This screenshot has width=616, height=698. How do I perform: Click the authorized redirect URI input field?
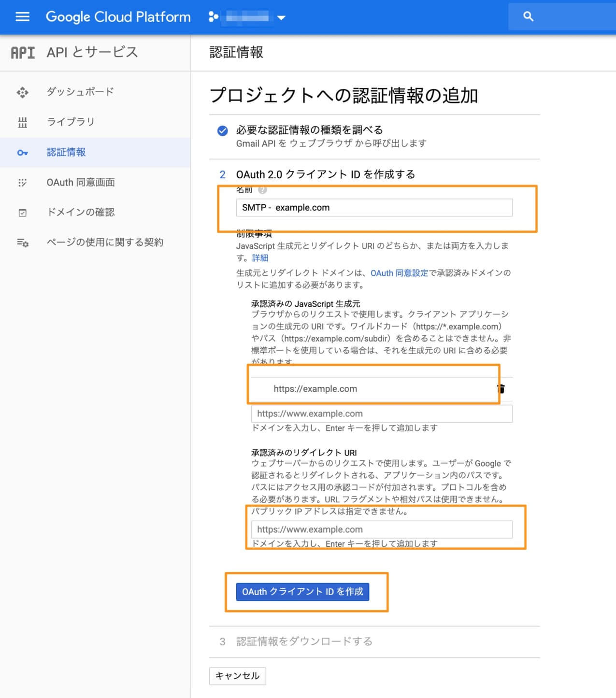click(382, 529)
